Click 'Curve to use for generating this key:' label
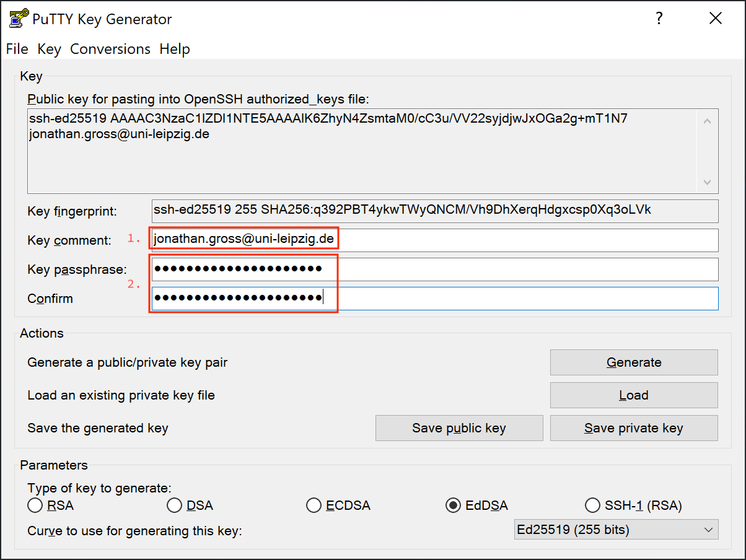746x560 pixels. 134,531
